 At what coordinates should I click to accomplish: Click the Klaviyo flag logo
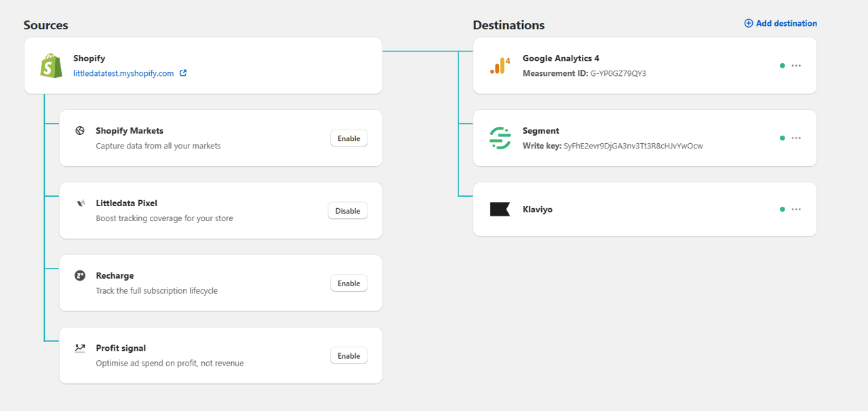tap(500, 210)
